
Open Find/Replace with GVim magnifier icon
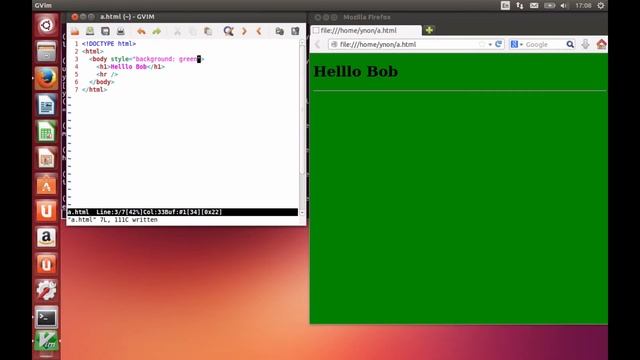[x=229, y=31]
